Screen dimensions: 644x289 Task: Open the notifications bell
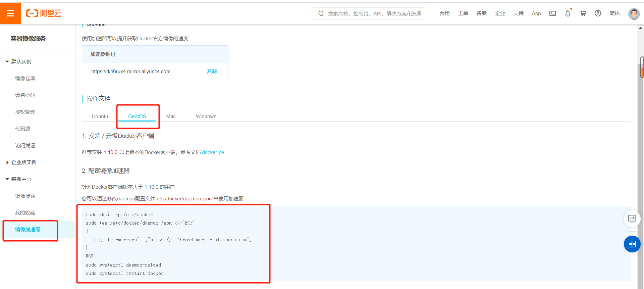568,13
